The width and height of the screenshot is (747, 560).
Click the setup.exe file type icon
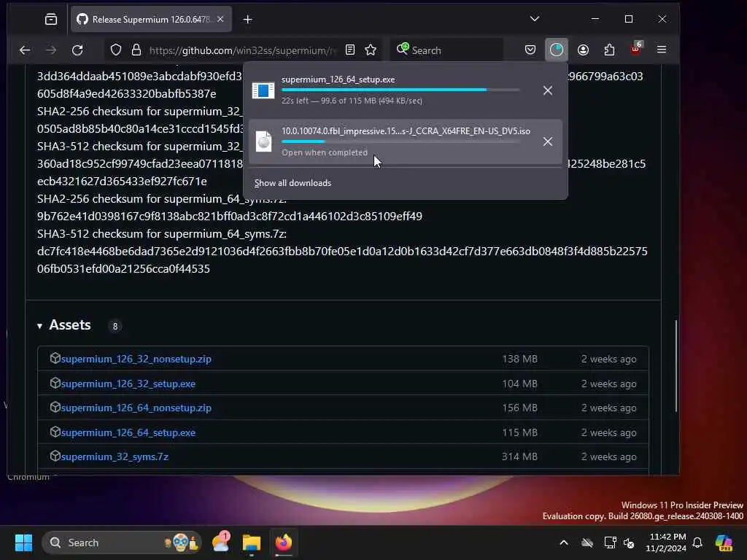click(263, 90)
